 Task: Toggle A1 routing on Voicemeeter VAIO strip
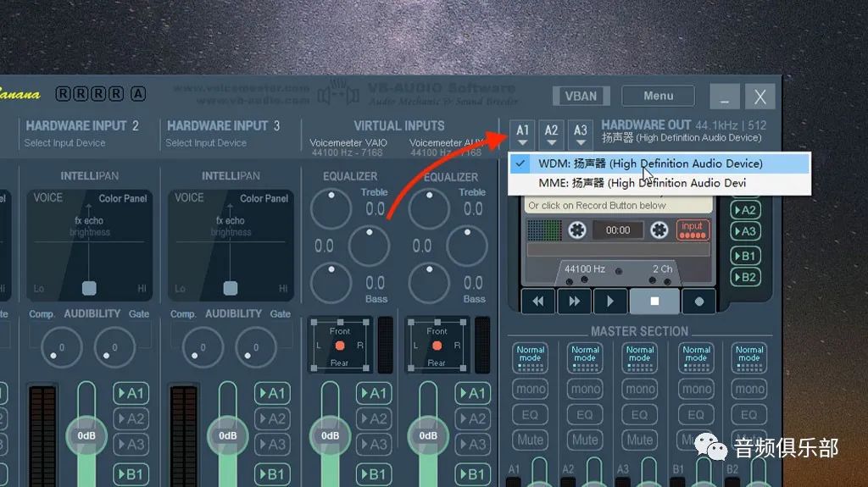(374, 394)
